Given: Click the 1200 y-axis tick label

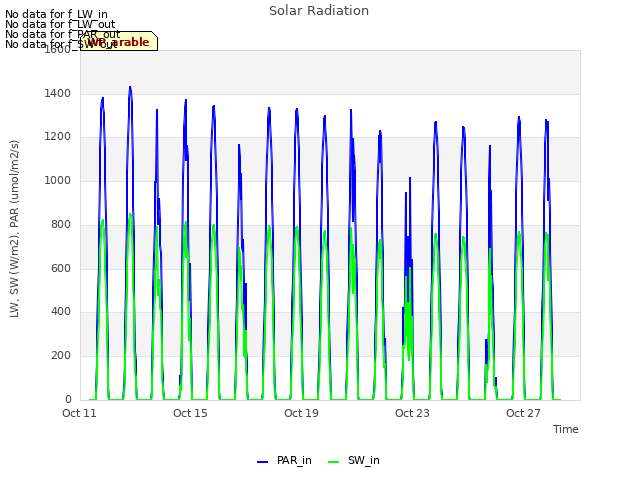Looking at the screenshot, I should 58,137.
